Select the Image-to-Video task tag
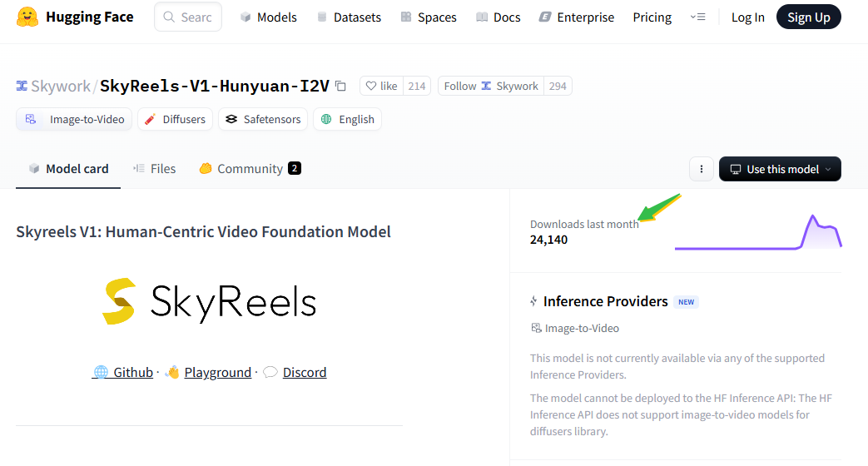868x466 pixels. 74,119
